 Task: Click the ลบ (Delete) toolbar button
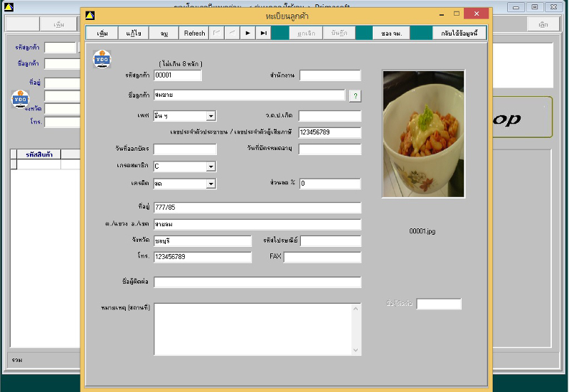coord(164,33)
